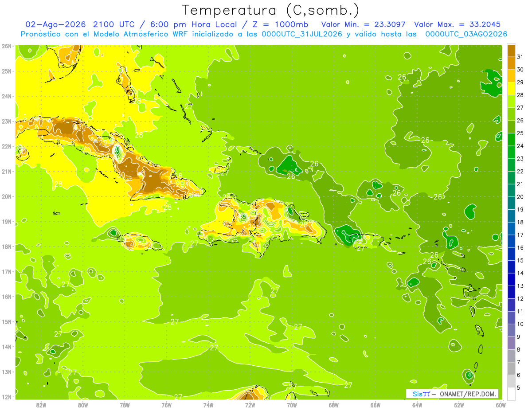This screenshot has width=532, height=411.
Task: Click the legend value '20'
Action: [520, 197]
